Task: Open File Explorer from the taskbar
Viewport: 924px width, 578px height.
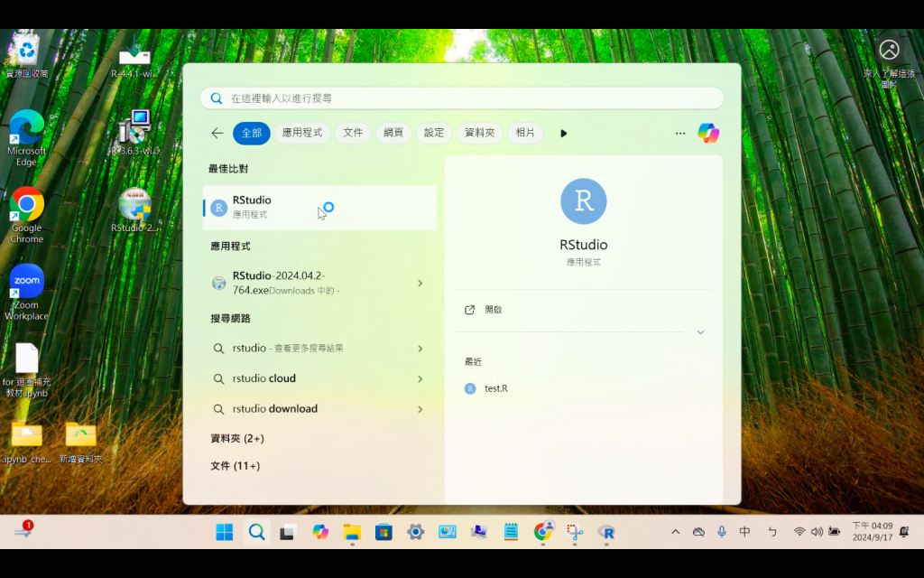Action: (352, 532)
